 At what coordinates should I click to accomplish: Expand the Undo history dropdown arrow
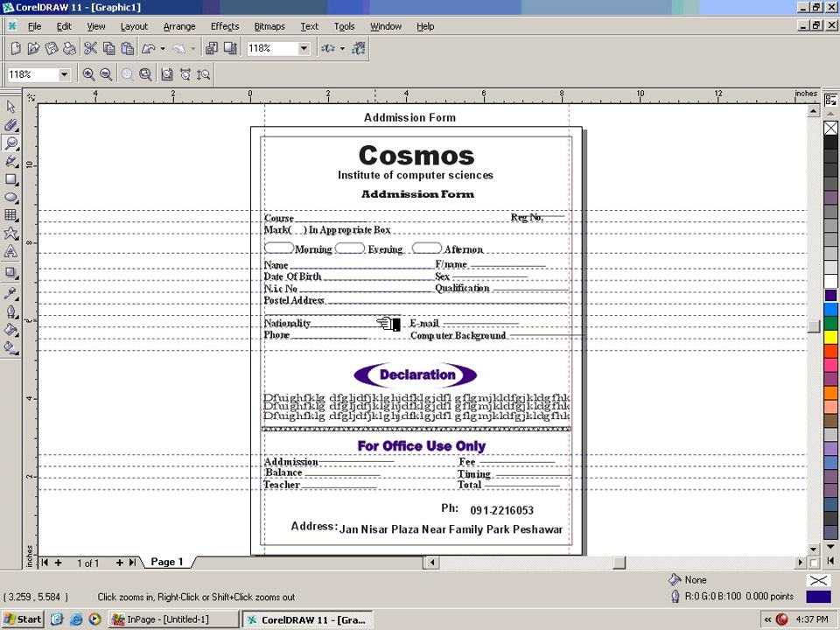[163, 49]
